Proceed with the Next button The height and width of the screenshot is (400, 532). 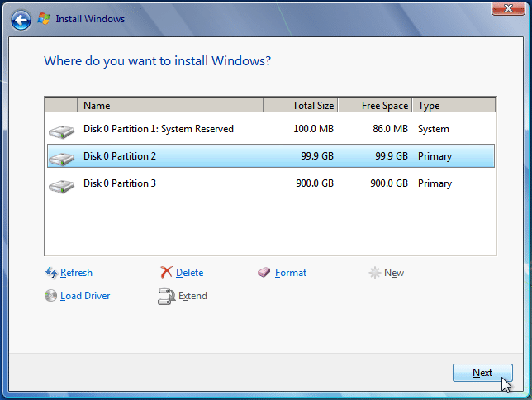tap(482, 373)
